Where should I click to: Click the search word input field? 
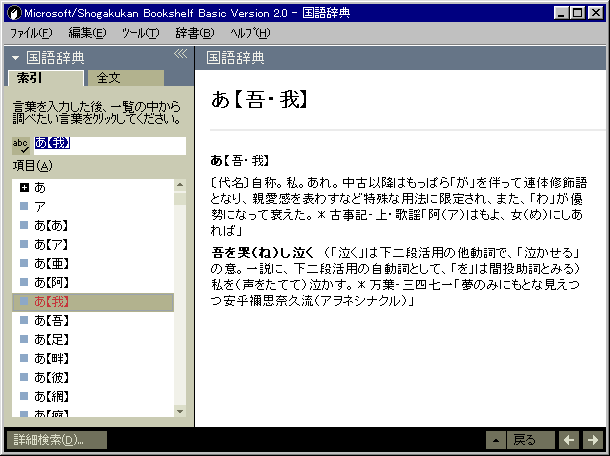[108, 145]
